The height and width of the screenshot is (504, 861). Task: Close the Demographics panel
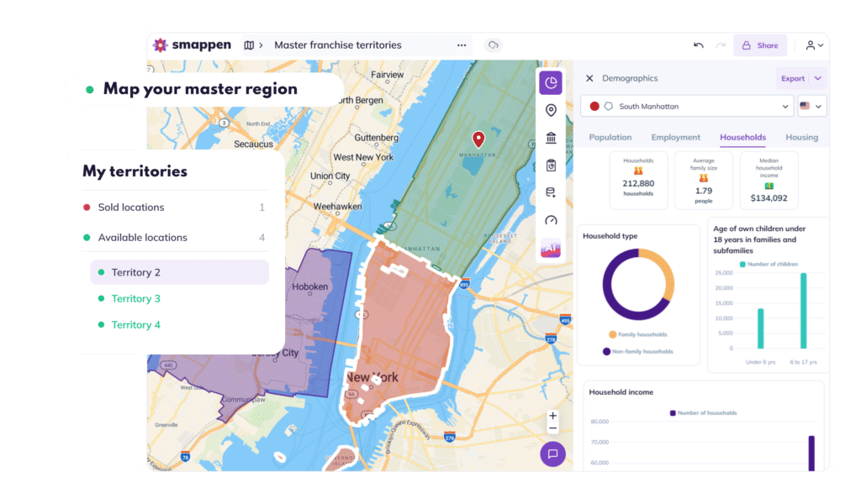pos(589,78)
